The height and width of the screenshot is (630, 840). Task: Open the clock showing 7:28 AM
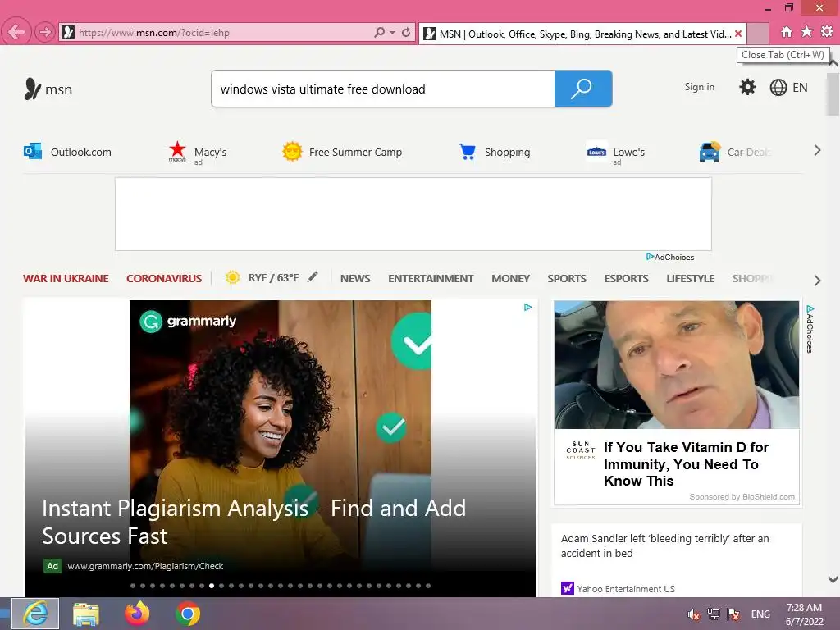[804, 614]
